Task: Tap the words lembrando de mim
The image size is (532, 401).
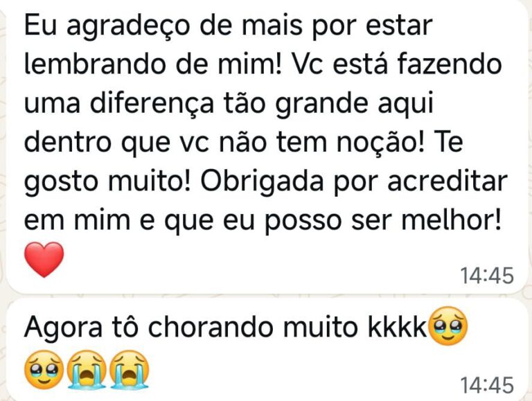Action: click(153, 64)
